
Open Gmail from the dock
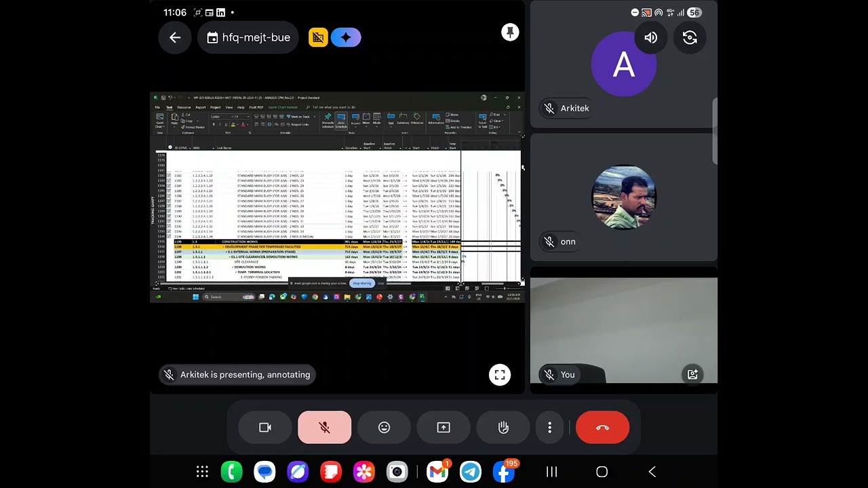(x=437, y=472)
